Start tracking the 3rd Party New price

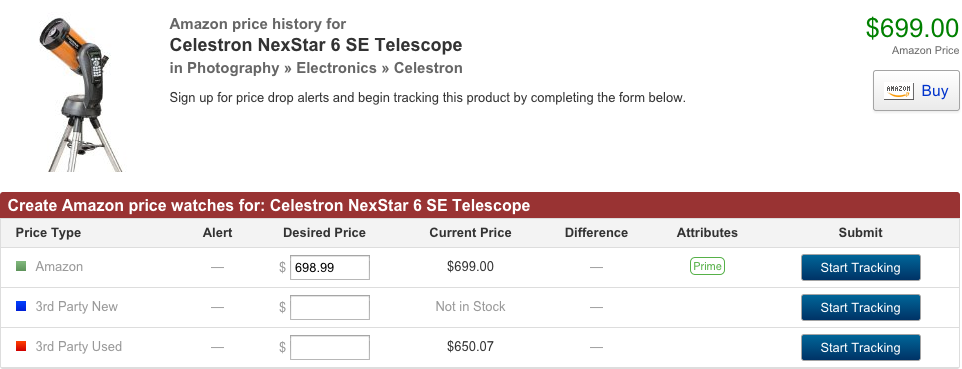860,308
